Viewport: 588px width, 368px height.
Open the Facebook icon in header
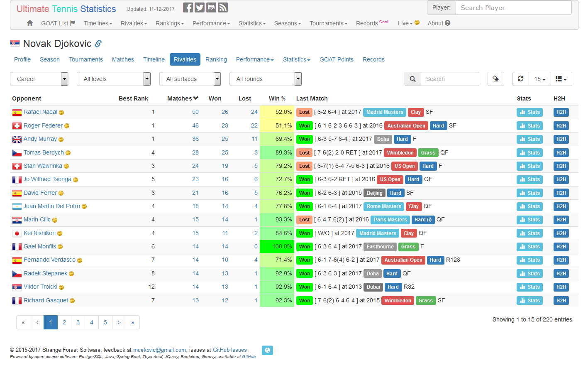pos(188,8)
